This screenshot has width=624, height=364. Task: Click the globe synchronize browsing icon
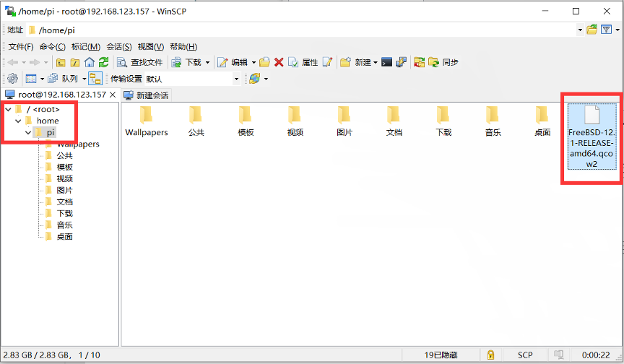255,79
